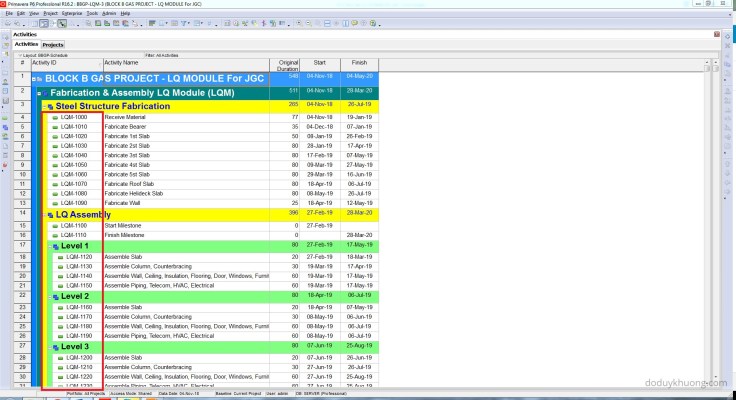736x400 pixels.
Task: Open Print Preview from the toolbar
Action: 17,23
